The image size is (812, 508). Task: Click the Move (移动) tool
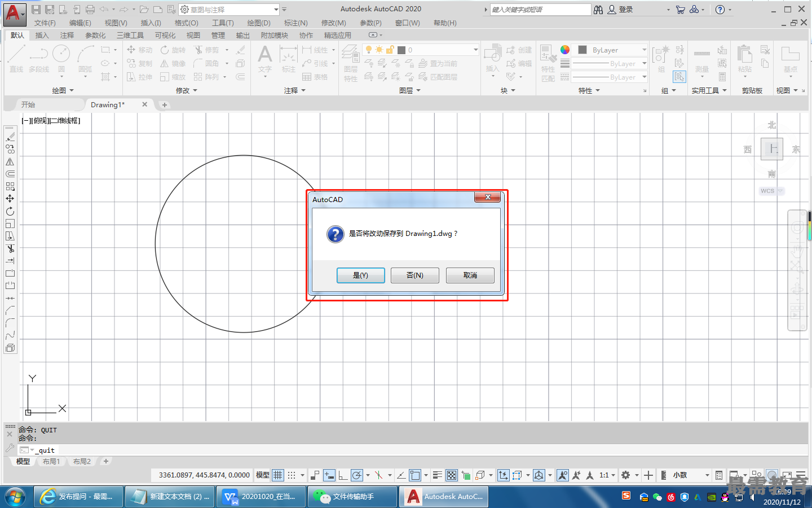pos(139,50)
